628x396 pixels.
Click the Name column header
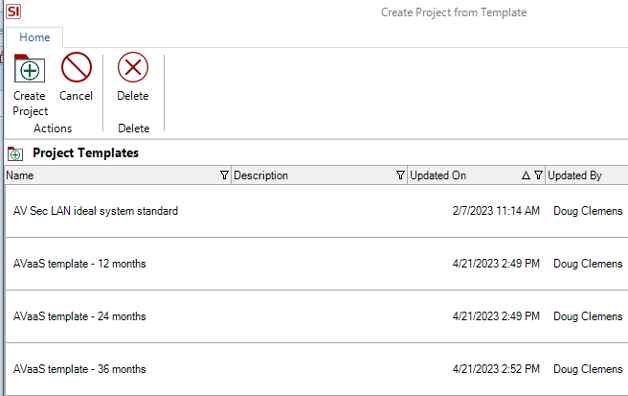tap(118, 175)
